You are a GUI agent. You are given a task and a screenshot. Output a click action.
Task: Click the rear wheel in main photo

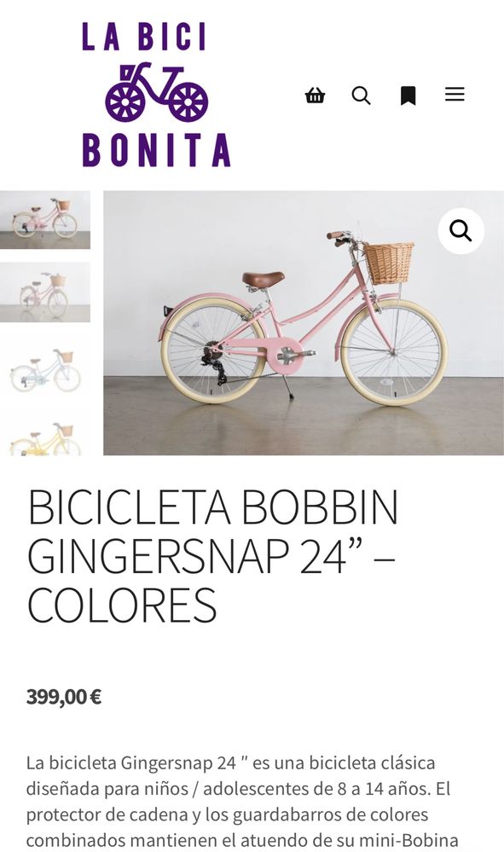click(213, 351)
